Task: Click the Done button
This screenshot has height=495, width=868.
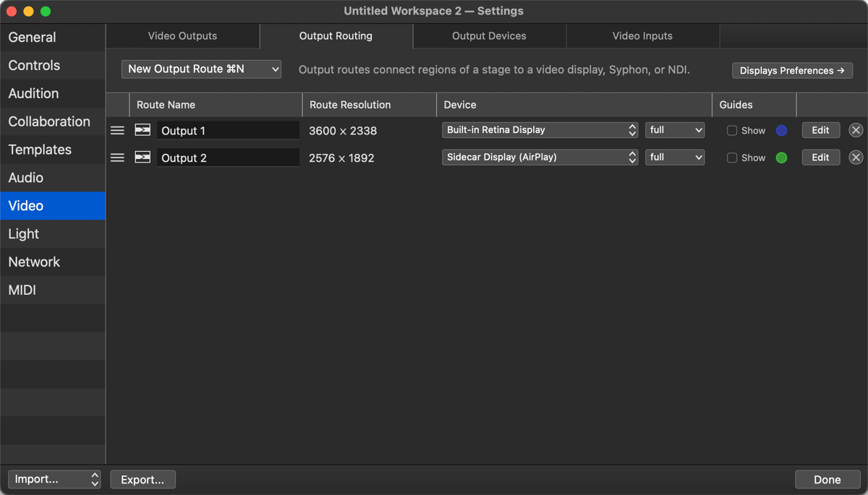Action: click(x=827, y=479)
